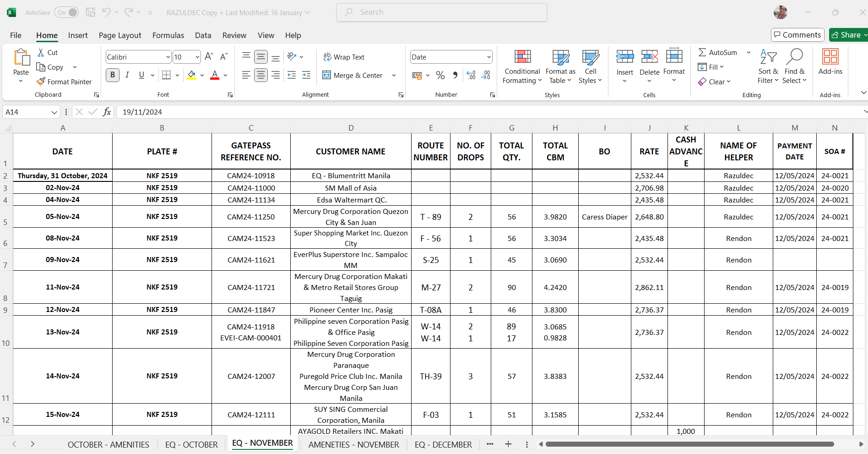868x454 pixels.
Task: Switch to EQ - OCTOBER sheet tab
Action: click(191, 444)
